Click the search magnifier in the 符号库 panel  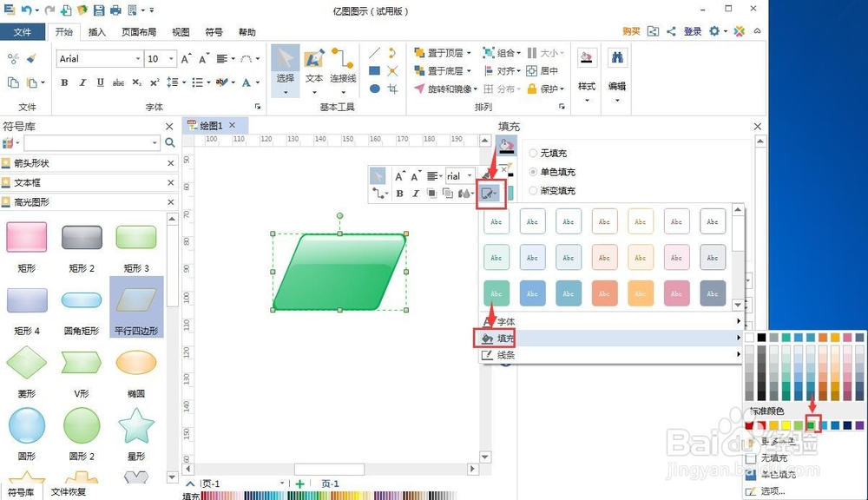[x=170, y=143]
